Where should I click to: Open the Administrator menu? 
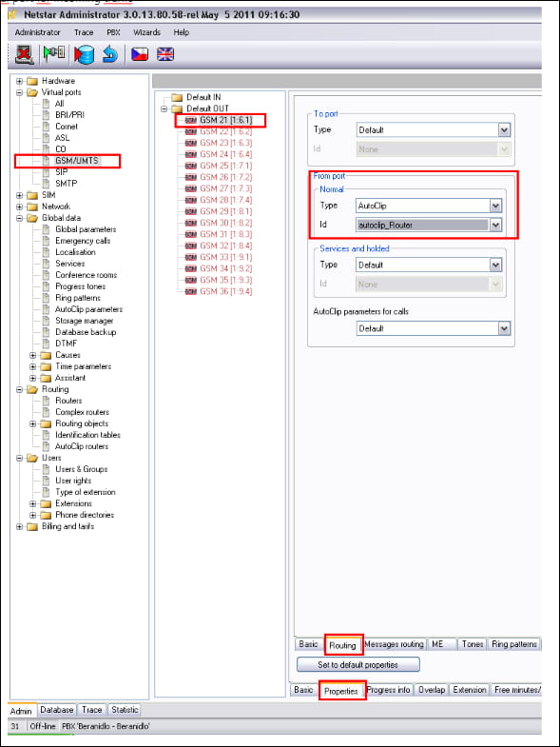coord(38,32)
